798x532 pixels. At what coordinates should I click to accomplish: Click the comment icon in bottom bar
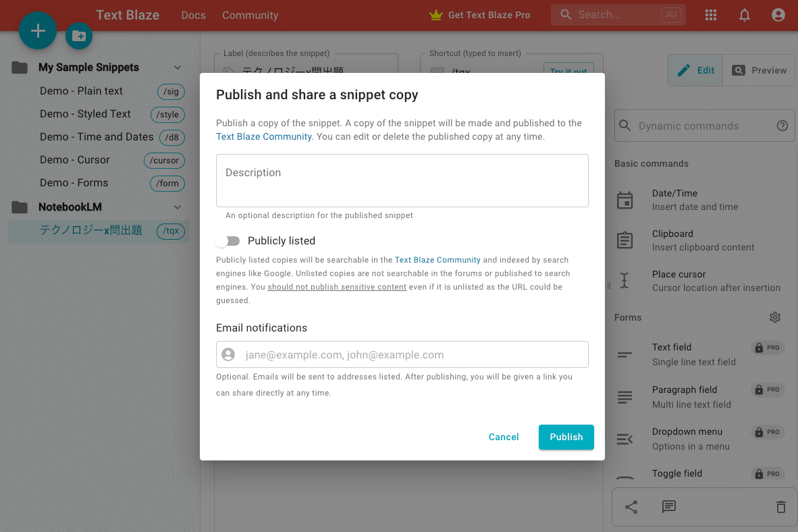pyautogui.click(x=669, y=507)
